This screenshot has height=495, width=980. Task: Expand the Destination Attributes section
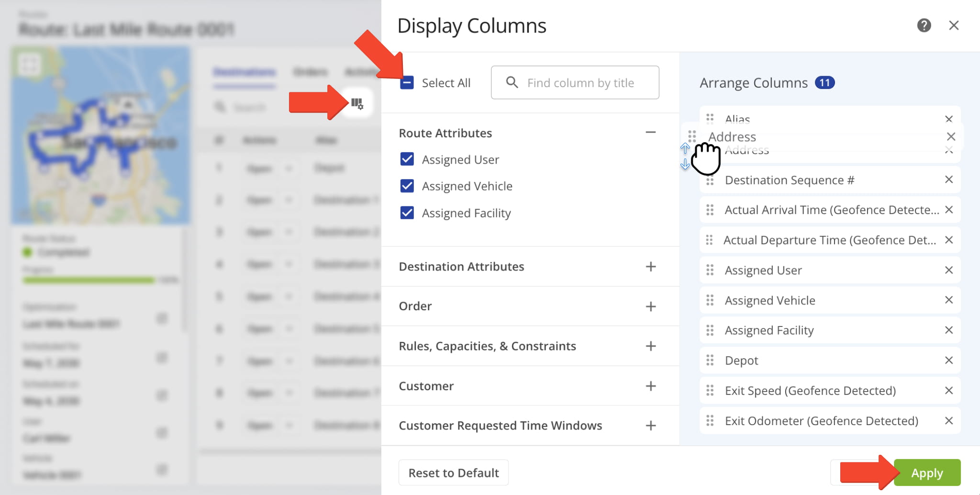650,267
